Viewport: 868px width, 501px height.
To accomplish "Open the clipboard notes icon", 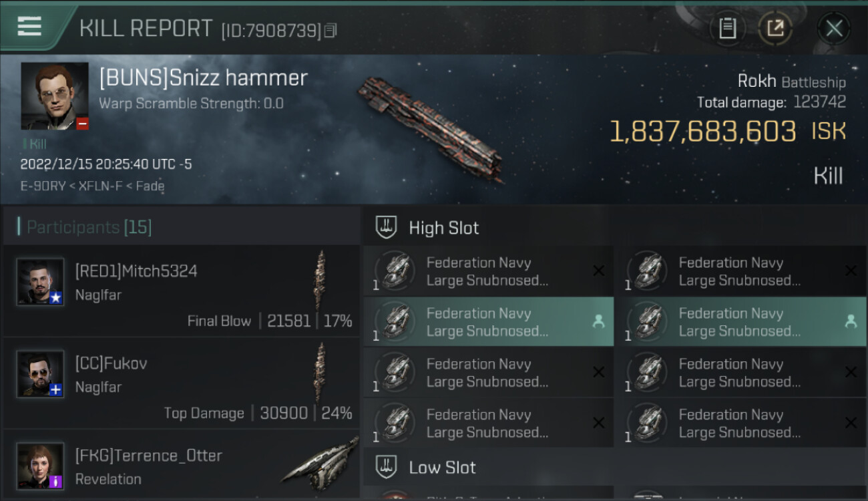I will 727,28.
